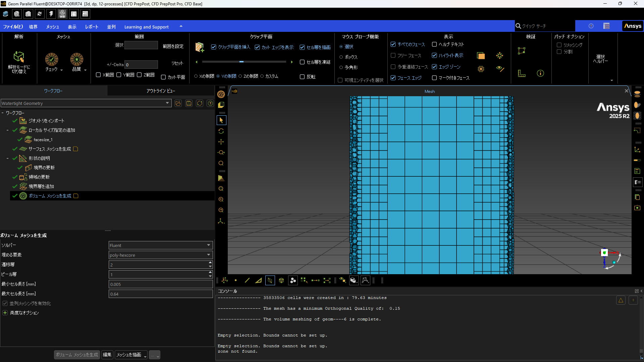Click the Set Range button
The width and height of the screenshot is (644, 362).
[173, 46]
